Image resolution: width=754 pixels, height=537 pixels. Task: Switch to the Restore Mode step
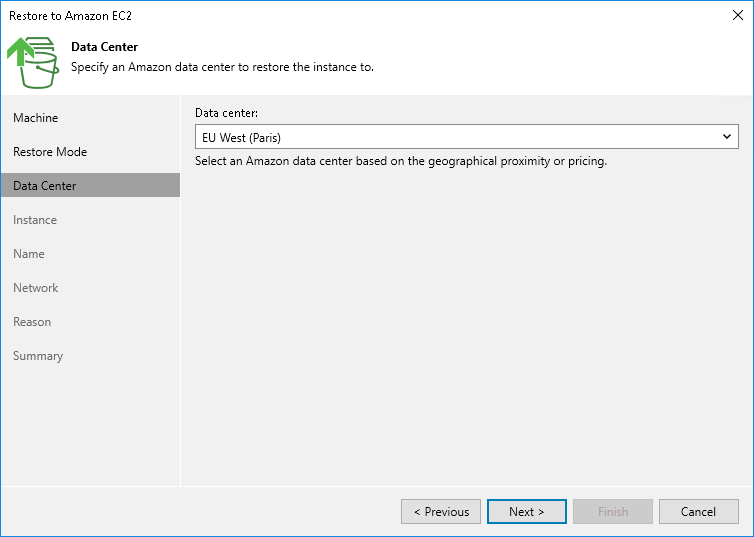(x=50, y=152)
